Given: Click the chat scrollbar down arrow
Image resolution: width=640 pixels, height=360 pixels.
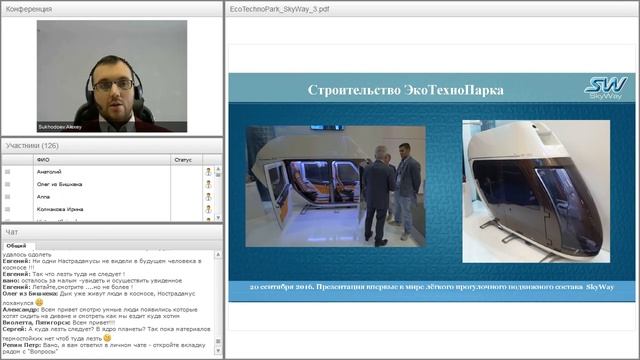Looking at the screenshot, I should point(218,351).
